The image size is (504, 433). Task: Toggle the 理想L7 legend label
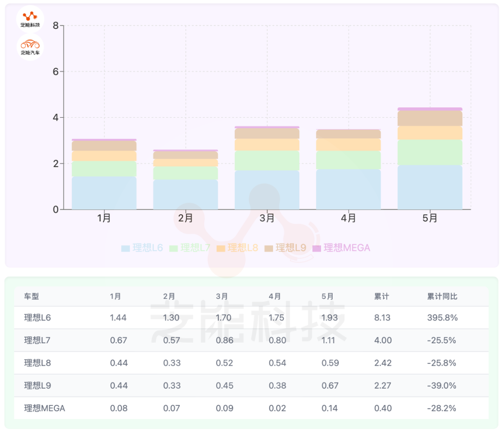(196, 248)
